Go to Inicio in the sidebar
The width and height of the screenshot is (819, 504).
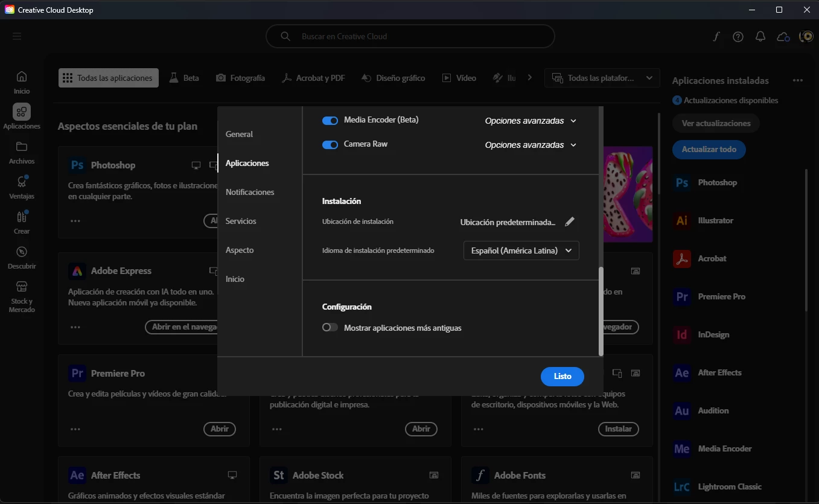coord(22,83)
